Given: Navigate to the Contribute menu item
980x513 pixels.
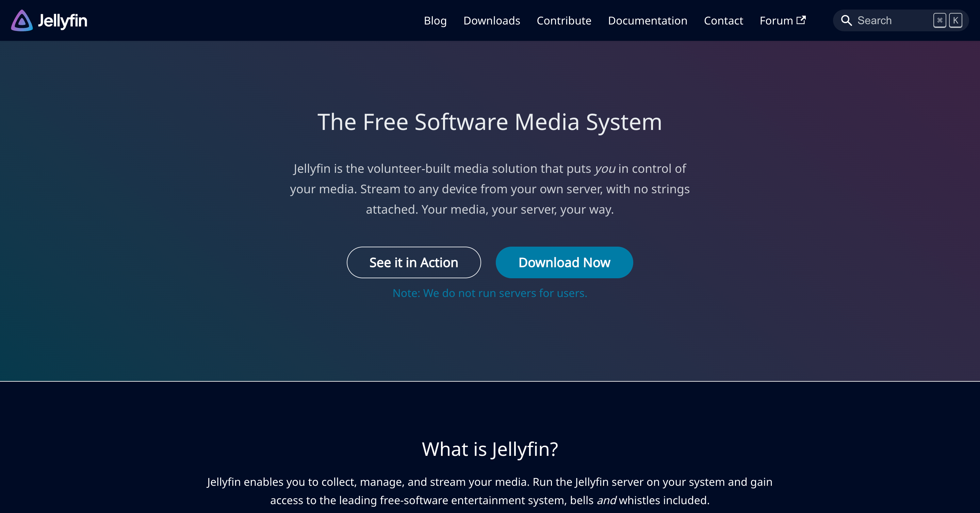Looking at the screenshot, I should point(564,20).
